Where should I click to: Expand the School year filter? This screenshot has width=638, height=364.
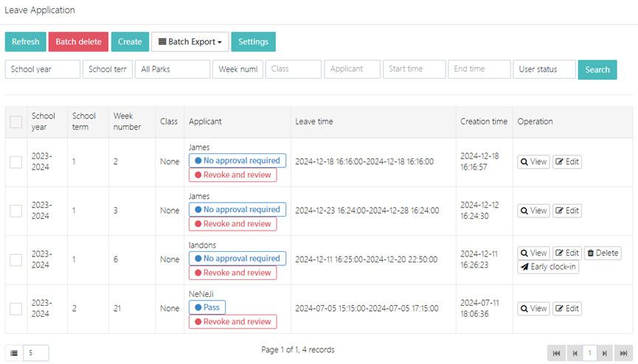[43, 69]
